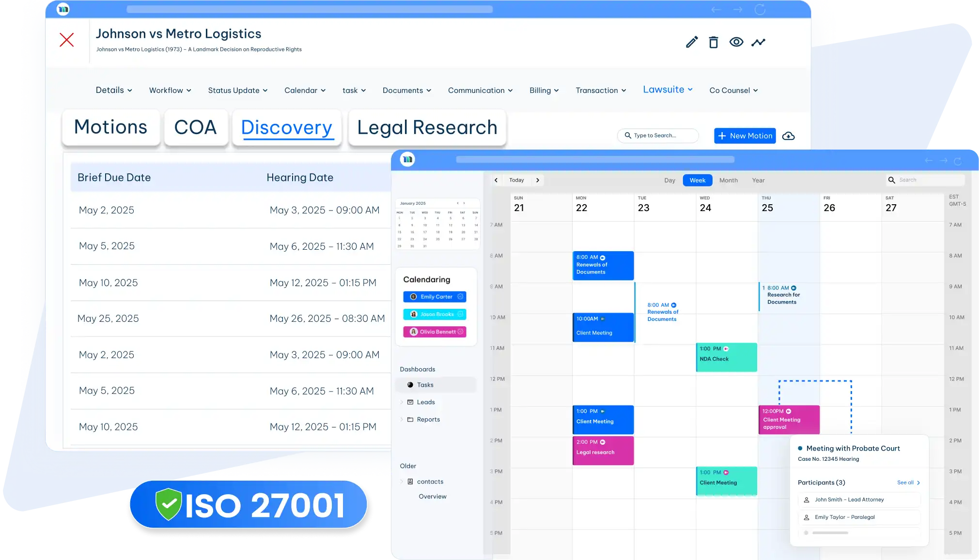The height and width of the screenshot is (560, 979).
Task: Toggle Emily Carter calendar chip
Action: 435,297
